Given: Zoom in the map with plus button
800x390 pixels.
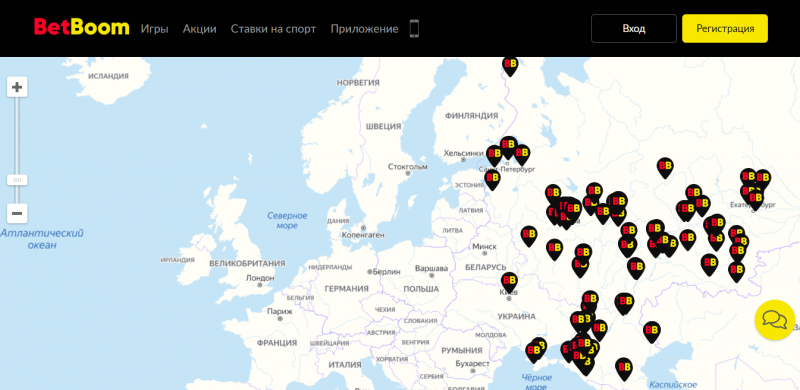Looking at the screenshot, I should 17,87.
